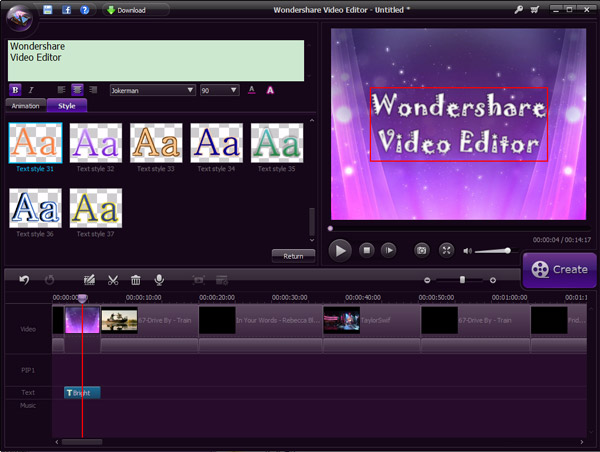This screenshot has height=452, width=600.
Task: Click the Create button
Action: point(560,269)
